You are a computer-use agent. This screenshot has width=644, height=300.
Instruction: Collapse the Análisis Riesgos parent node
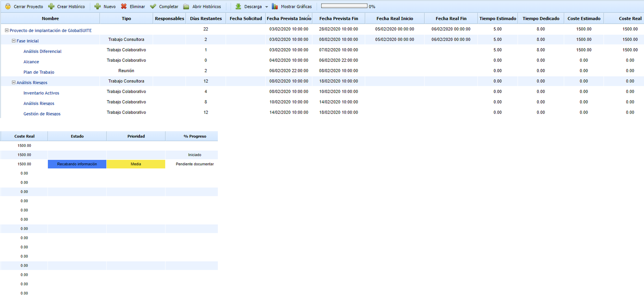click(x=14, y=83)
